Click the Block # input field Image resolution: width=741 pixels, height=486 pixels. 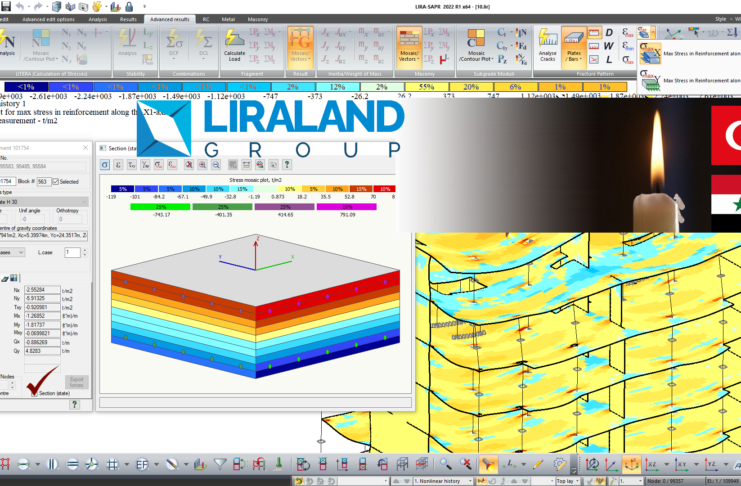42,181
